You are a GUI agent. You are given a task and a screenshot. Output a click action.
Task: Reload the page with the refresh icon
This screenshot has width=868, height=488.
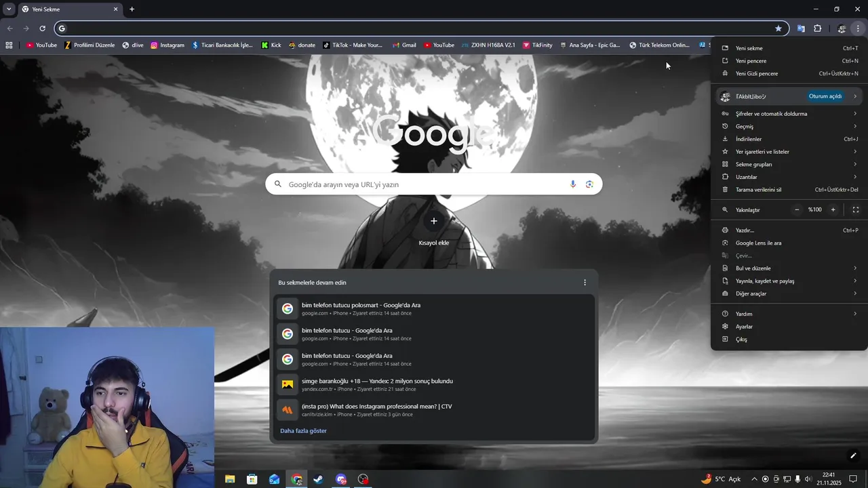(x=42, y=28)
